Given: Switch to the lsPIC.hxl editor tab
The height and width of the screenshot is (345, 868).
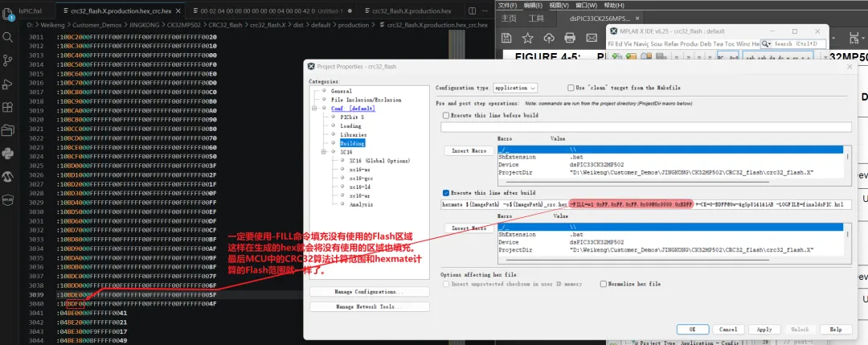Looking at the screenshot, I should tap(31, 10).
